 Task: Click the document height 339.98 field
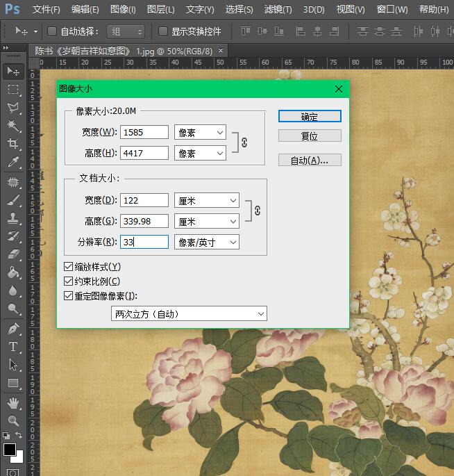point(144,221)
